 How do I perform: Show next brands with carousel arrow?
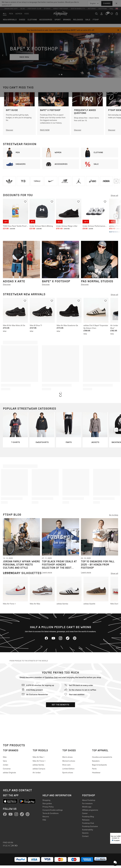click(x=116, y=181)
